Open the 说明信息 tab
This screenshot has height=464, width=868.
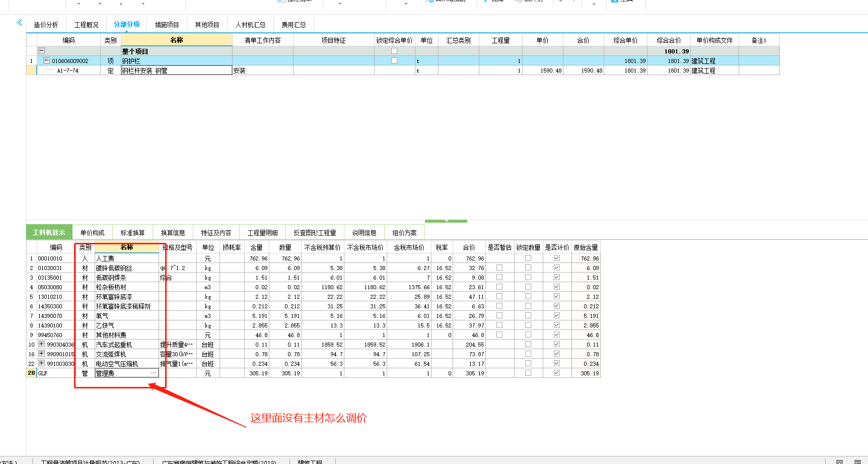pos(364,233)
